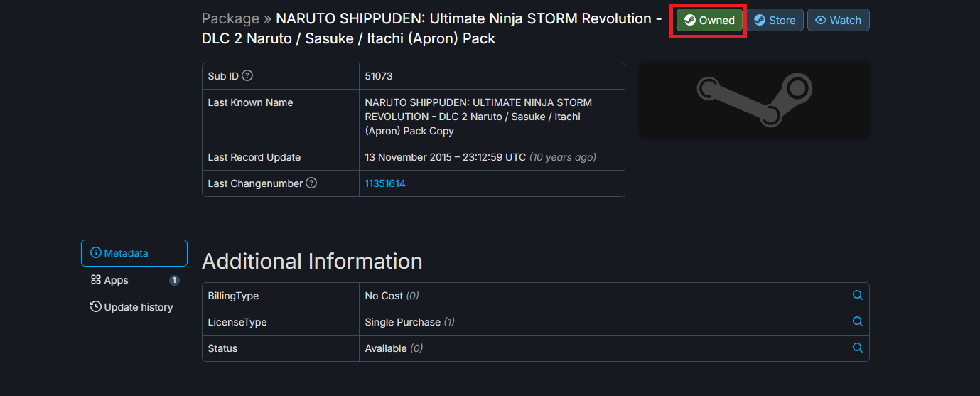980x396 pixels.
Task: Click the Apps count badge
Action: (174, 280)
